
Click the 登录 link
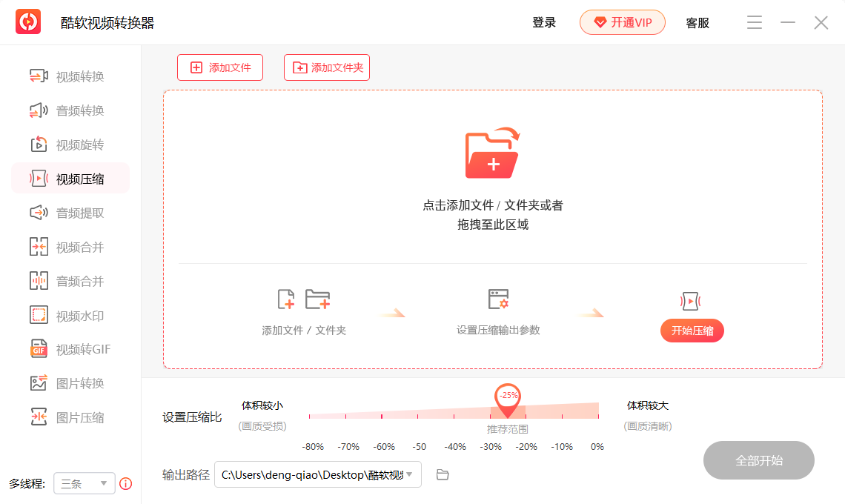coord(544,22)
